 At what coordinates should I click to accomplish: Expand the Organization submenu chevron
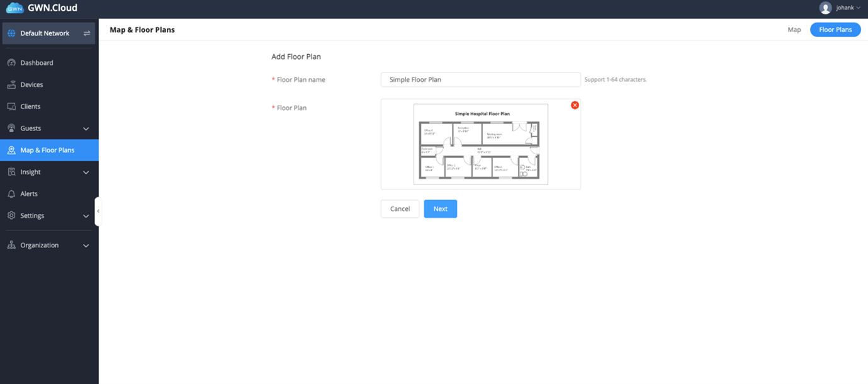pos(86,246)
